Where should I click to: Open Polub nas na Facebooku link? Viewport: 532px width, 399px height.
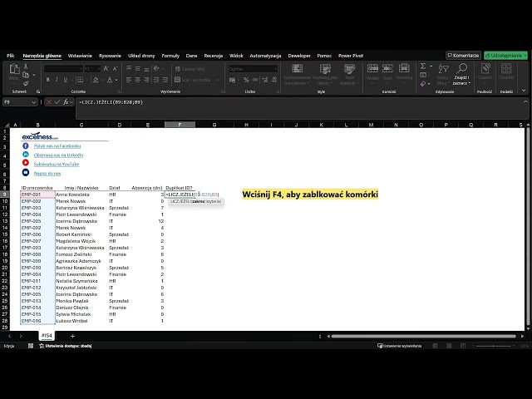point(57,146)
